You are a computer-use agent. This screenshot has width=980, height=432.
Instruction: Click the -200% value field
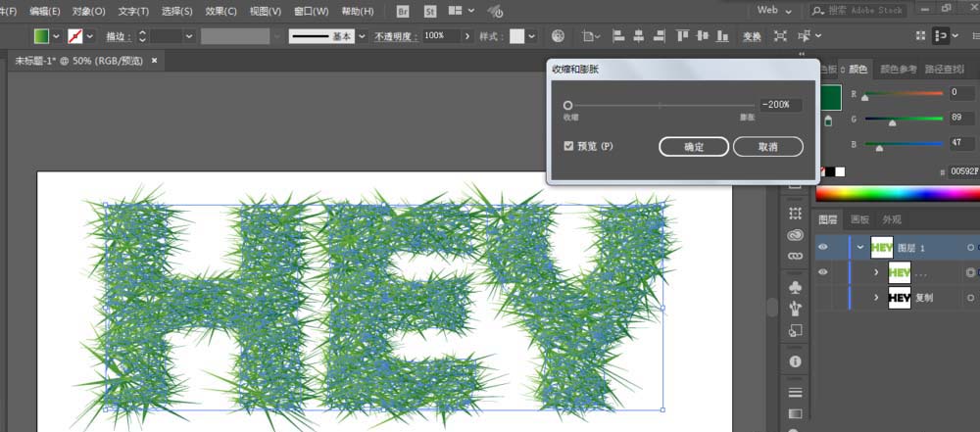coord(781,105)
